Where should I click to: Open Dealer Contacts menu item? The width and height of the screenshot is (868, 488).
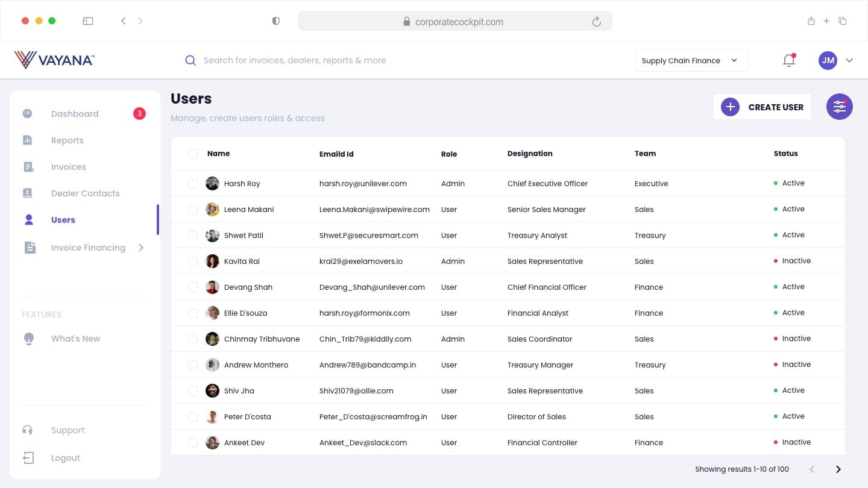pyautogui.click(x=86, y=193)
